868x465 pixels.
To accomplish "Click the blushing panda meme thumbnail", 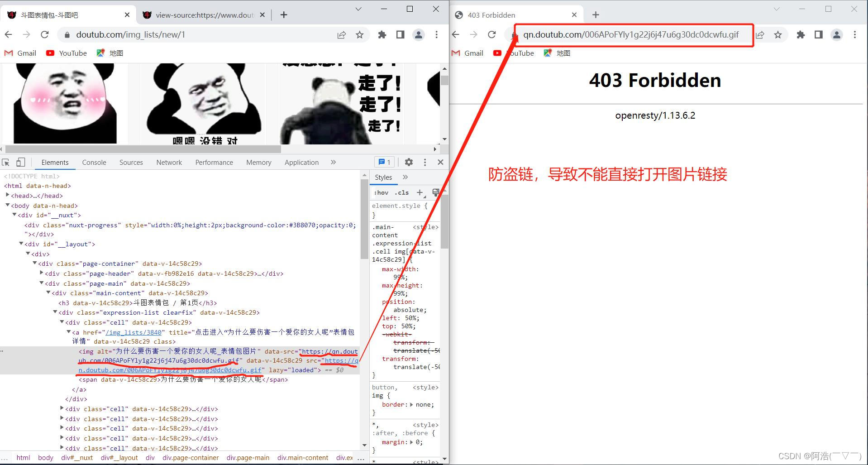I will pos(65,103).
